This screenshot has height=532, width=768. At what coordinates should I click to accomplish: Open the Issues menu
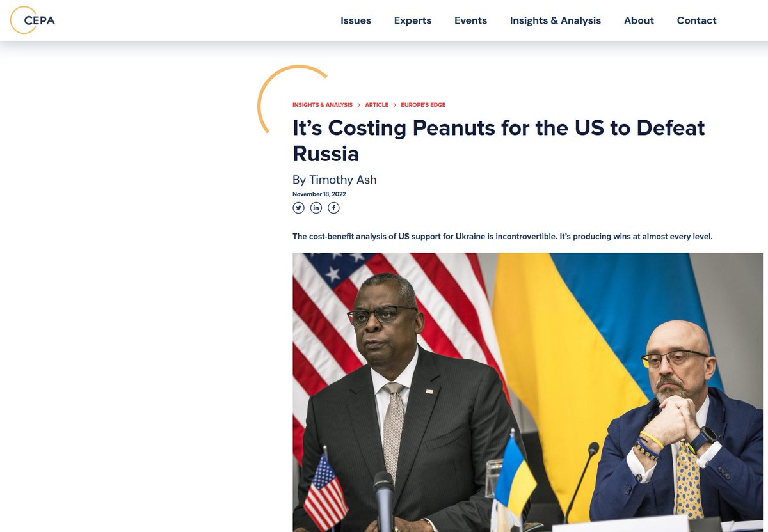[x=356, y=20]
